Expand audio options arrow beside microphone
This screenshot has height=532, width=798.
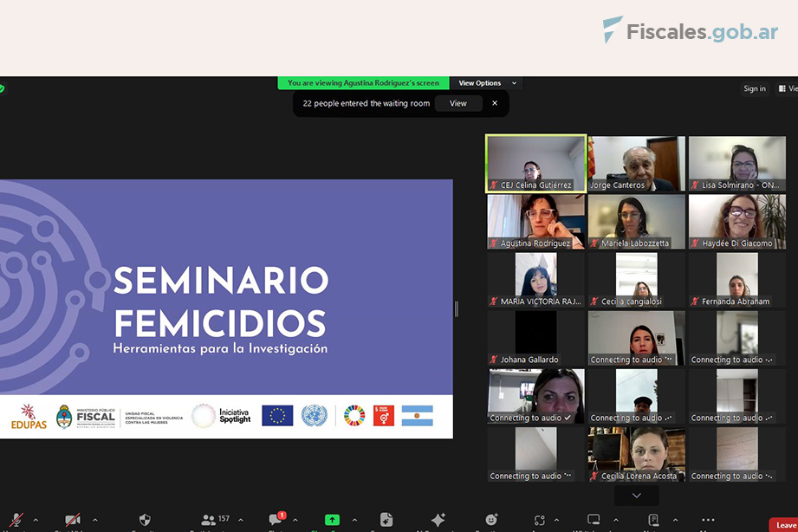[x=36, y=520]
